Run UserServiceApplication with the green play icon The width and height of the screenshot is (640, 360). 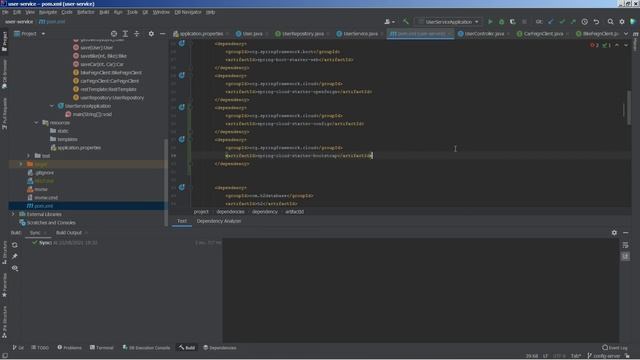(490, 22)
